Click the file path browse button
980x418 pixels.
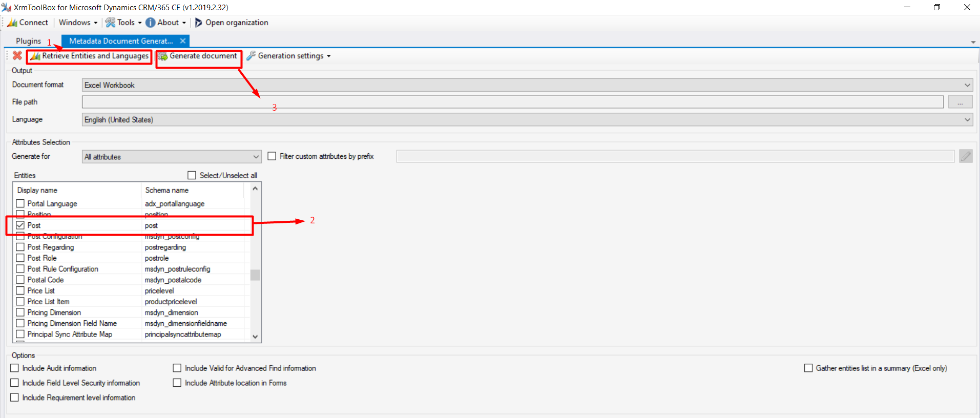960,102
